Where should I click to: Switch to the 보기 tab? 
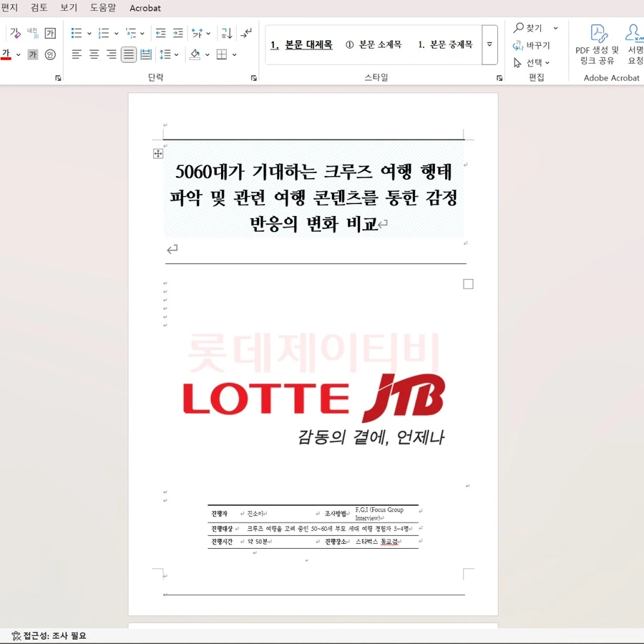pos(69,8)
